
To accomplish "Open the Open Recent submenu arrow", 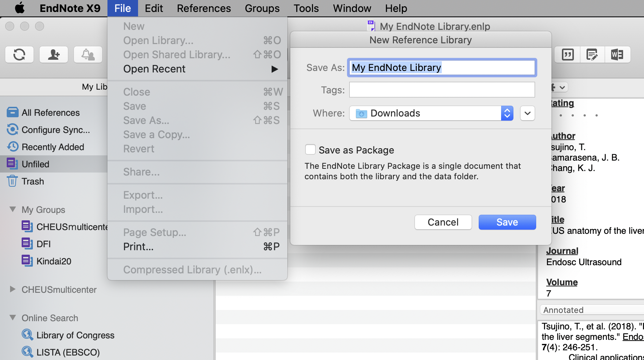I will (275, 69).
